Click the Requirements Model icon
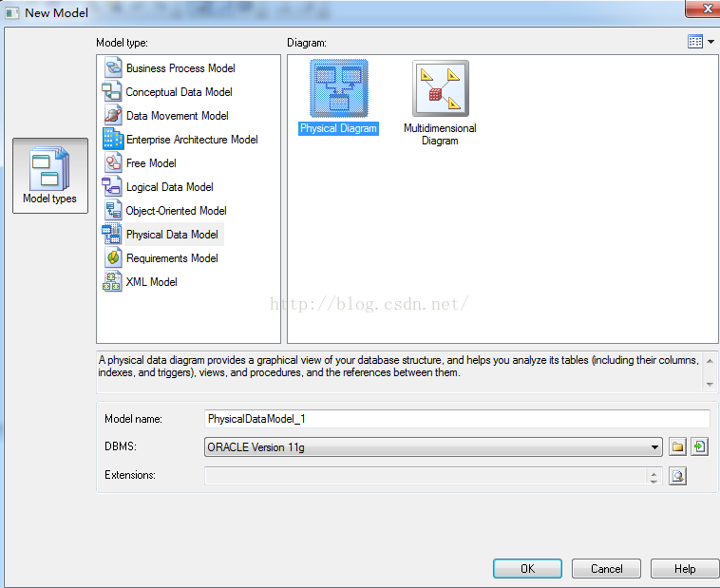The width and height of the screenshot is (720, 588). pyautogui.click(x=113, y=257)
